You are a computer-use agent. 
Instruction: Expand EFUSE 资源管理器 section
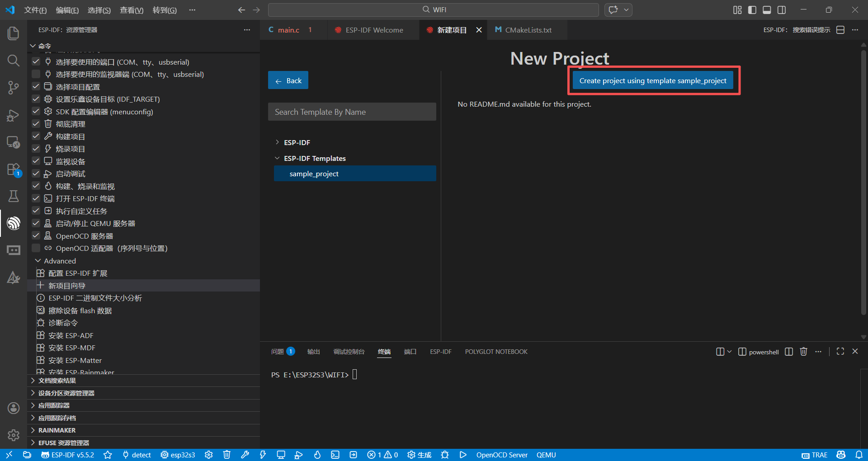(x=33, y=442)
